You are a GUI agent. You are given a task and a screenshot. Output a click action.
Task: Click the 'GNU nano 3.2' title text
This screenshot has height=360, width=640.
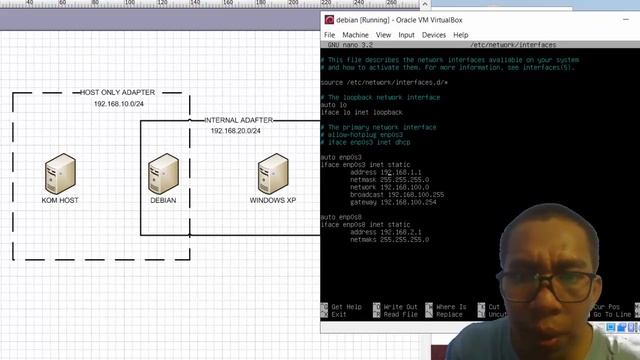pos(350,45)
